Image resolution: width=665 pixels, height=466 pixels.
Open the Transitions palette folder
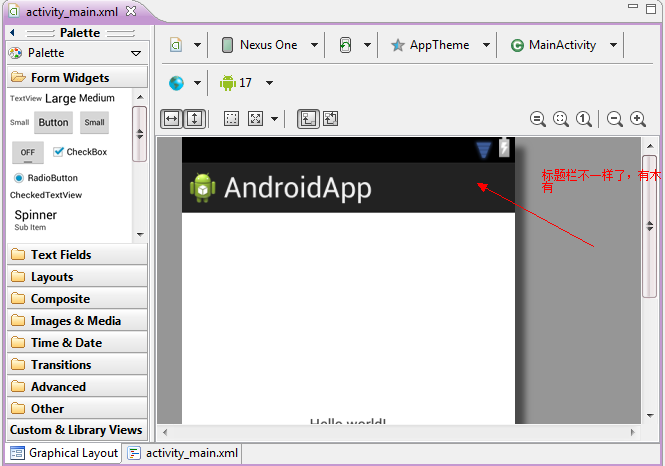coord(78,365)
